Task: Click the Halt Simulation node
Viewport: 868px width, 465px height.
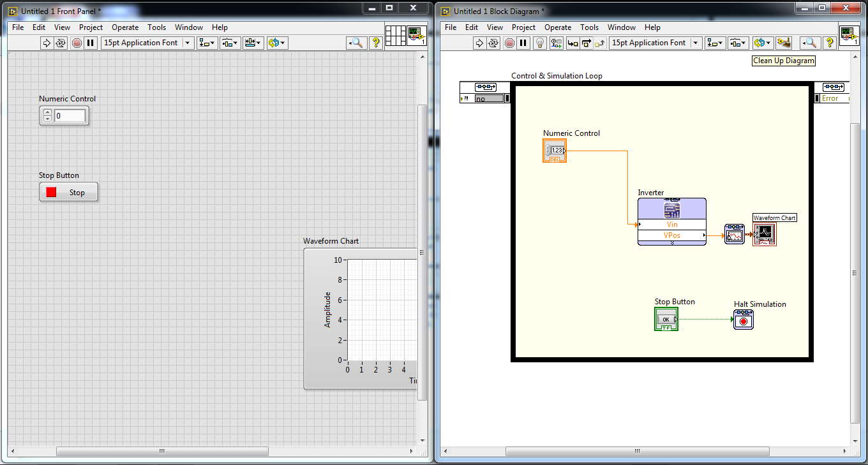Action: pyautogui.click(x=744, y=320)
